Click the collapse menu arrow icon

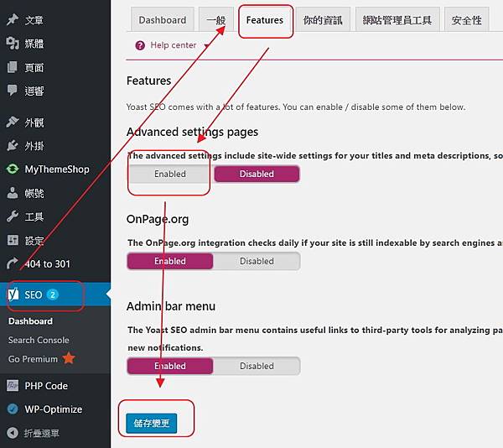click(x=13, y=433)
